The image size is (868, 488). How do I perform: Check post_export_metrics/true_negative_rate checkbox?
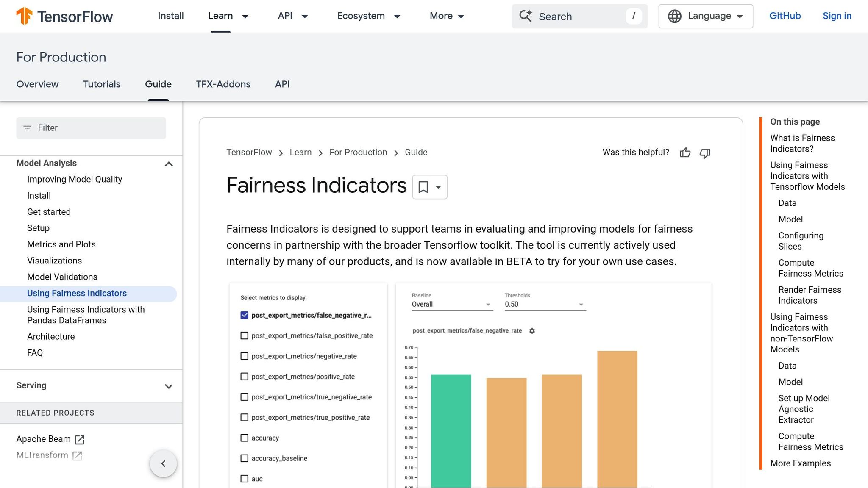(244, 397)
